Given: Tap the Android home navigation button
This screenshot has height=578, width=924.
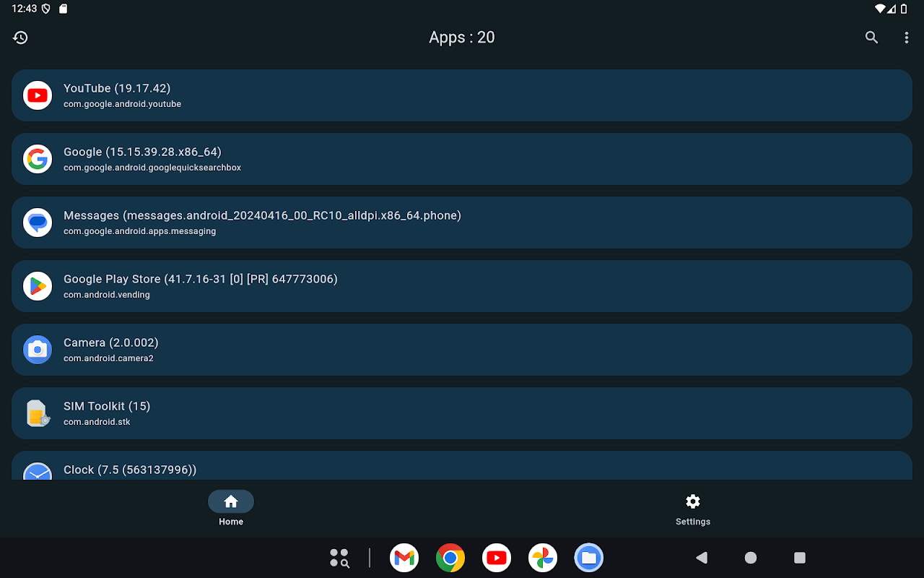Looking at the screenshot, I should [751, 558].
